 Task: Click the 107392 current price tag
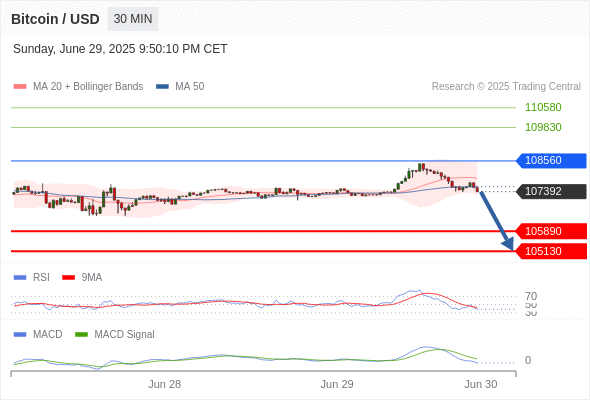click(551, 192)
